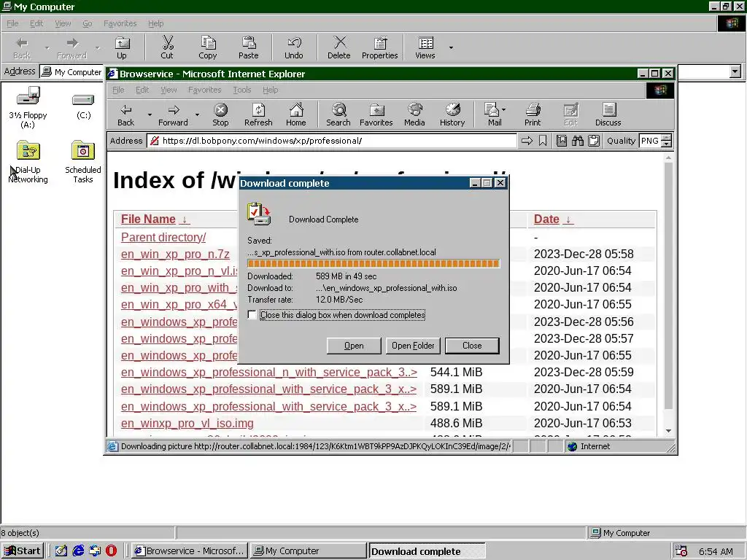Open the Parent directory/ link

[163, 237]
